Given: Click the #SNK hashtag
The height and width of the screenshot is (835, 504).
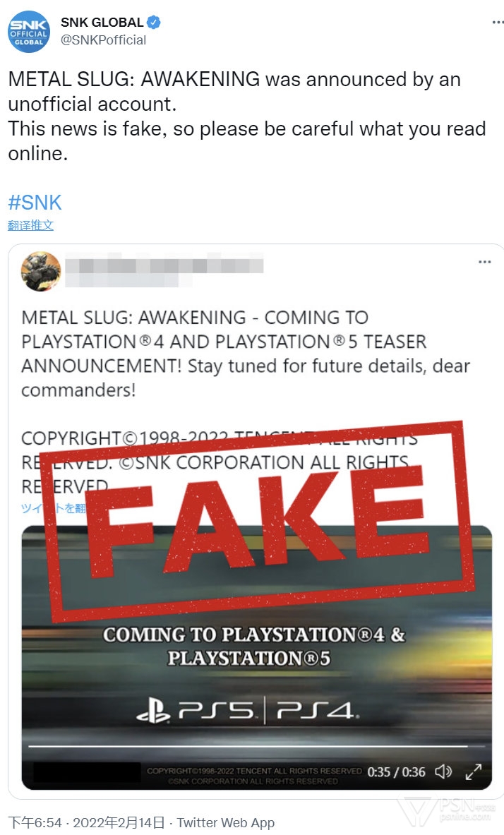Looking at the screenshot, I should [x=35, y=203].
